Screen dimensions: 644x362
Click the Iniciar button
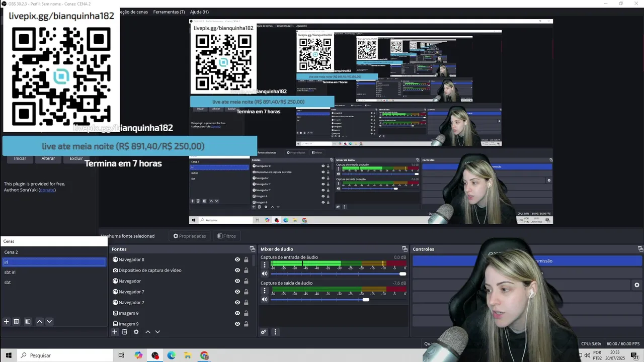pos(20,158)
